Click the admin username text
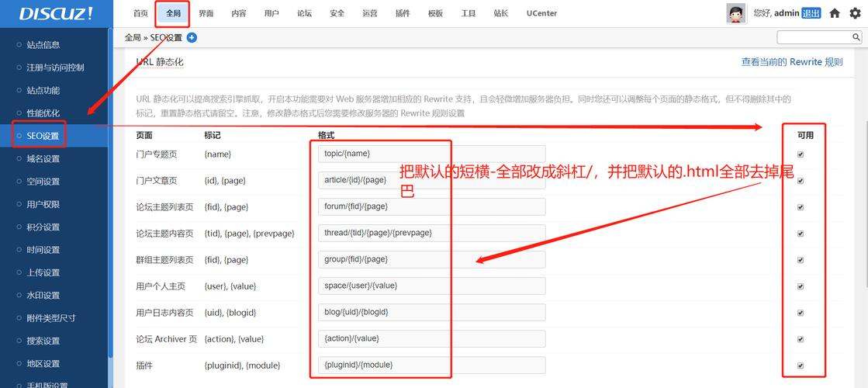868x388 pixels. coord(786,13)
